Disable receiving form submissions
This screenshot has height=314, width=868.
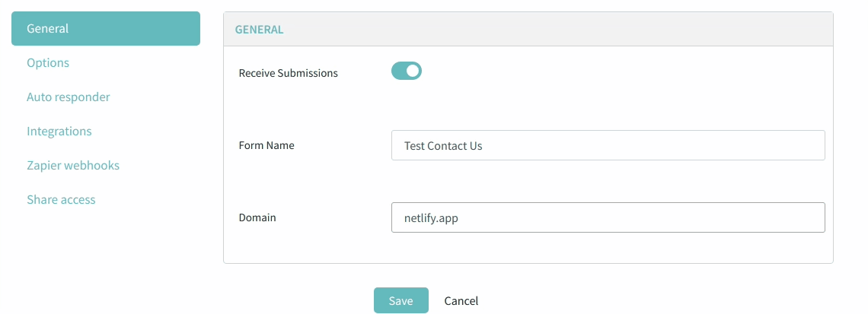(x=407, y=71)
